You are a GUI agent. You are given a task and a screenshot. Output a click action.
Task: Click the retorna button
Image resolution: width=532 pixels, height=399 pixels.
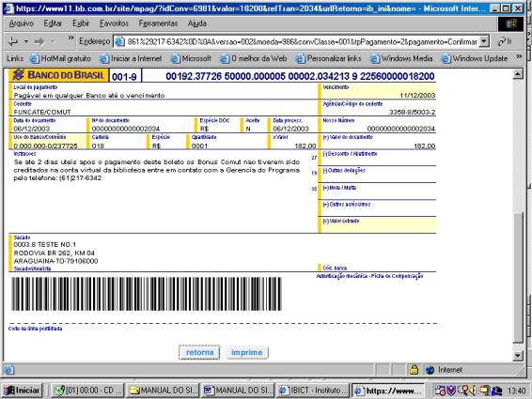tap(199, 353)
